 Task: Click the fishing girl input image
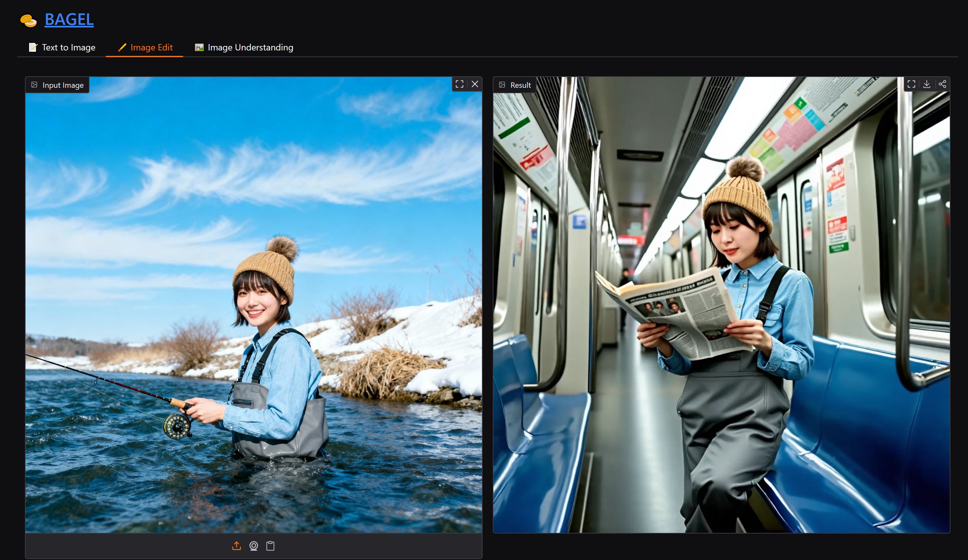tap(253, 307)
